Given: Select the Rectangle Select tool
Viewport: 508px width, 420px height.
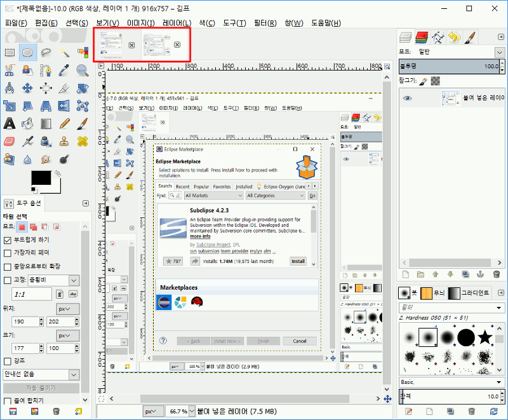Looking at the screenshot, I should point(10,53).
